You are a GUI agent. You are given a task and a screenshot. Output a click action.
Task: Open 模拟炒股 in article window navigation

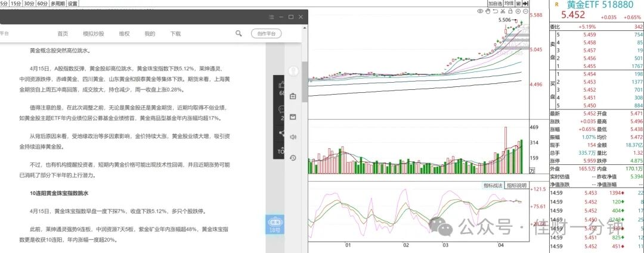pyautogui.click(x=93, y=33)
